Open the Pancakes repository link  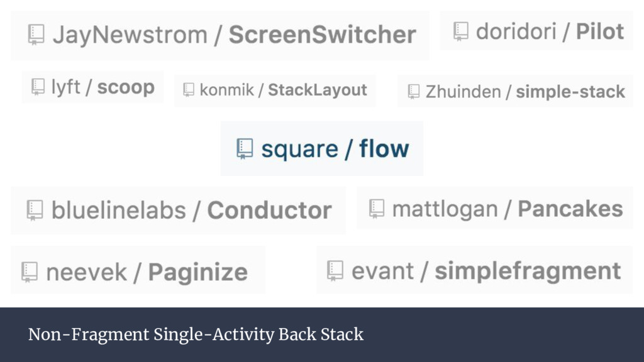pyautogui.click(x=570, y=209)
